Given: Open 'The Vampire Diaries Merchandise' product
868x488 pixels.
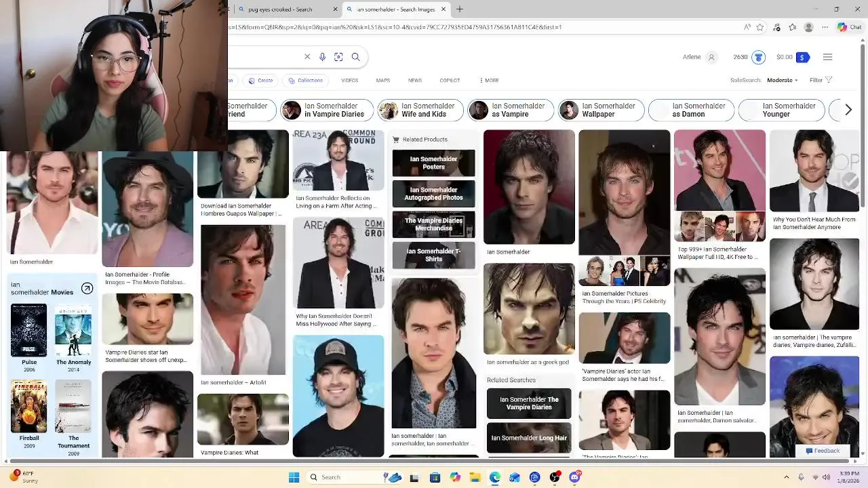Looking at the screenshot, I should coord(433,224).
